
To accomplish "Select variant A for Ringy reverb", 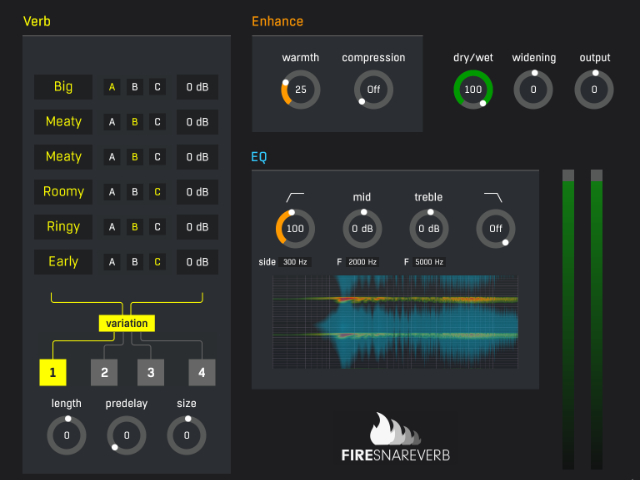I will coord(112,227).
